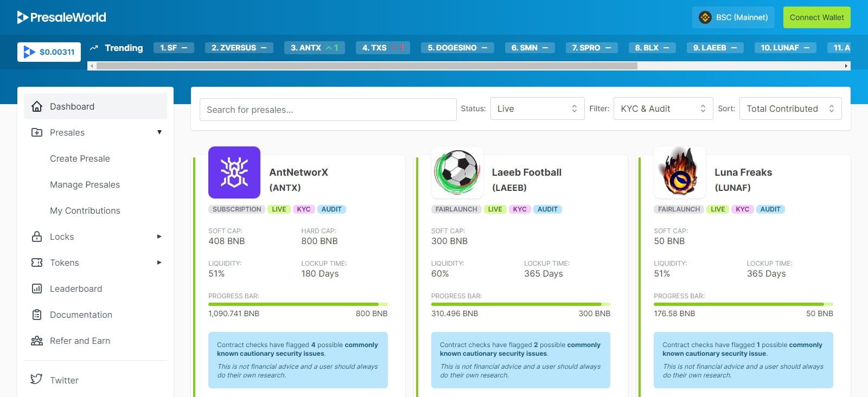868x397 pixels.
Task: Open Manage Presales in sidebar
Action: 85,184
